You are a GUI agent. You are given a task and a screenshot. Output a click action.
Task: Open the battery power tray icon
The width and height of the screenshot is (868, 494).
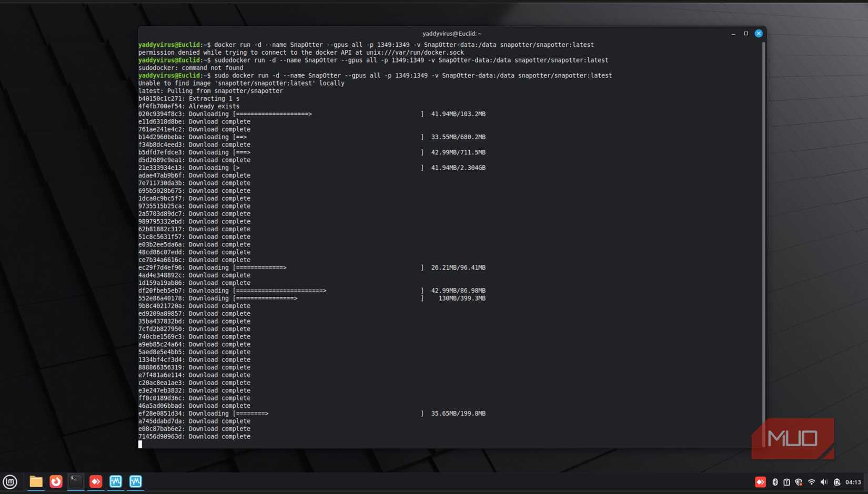click(x=837, y=482)
